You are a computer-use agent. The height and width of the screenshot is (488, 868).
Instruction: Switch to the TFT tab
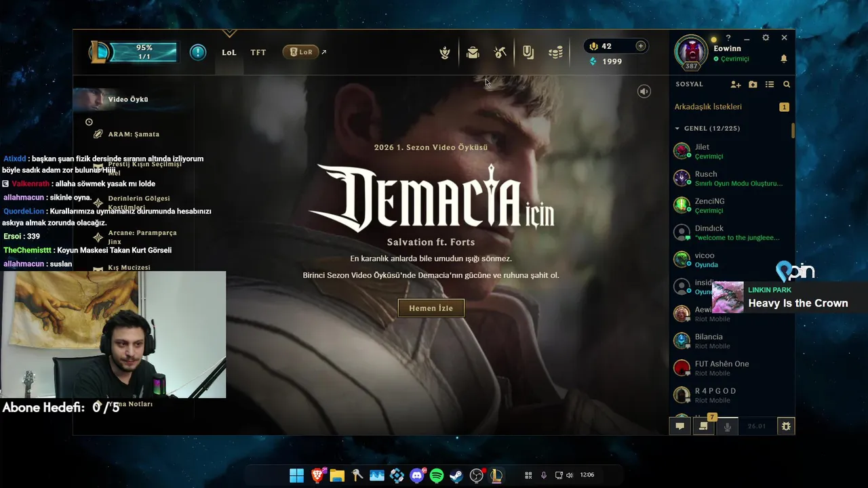coord(258,52)
